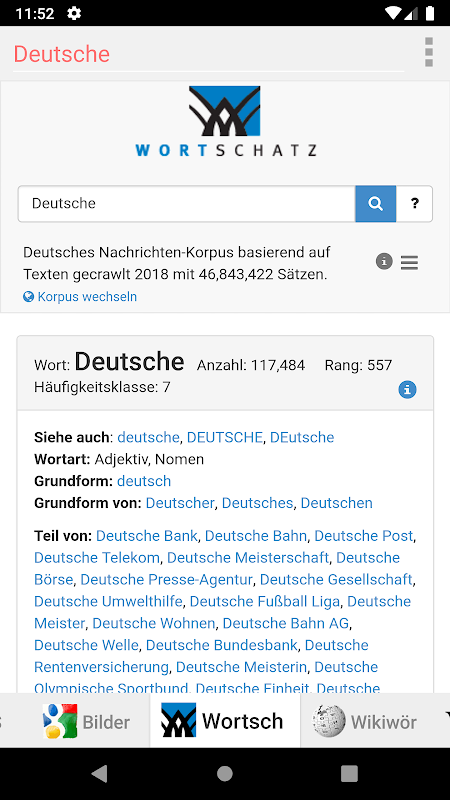The height and width of the screenshot is (800, 450).
Task: Click the DEUTSCHE uppercase variant link
Action: [x=224, y=437]
